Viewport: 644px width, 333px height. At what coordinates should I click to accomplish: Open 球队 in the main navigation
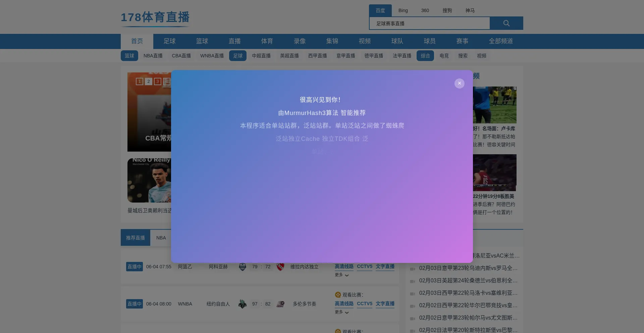397,41
